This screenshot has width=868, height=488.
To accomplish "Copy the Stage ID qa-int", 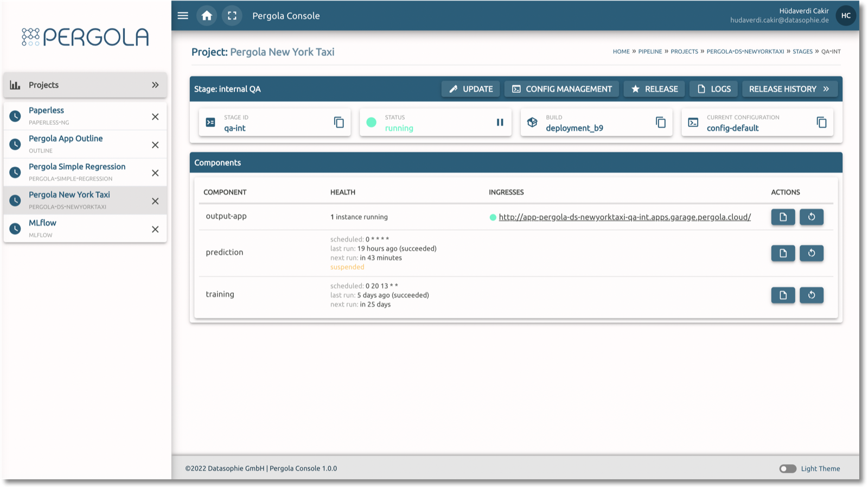I will (339, 123).
